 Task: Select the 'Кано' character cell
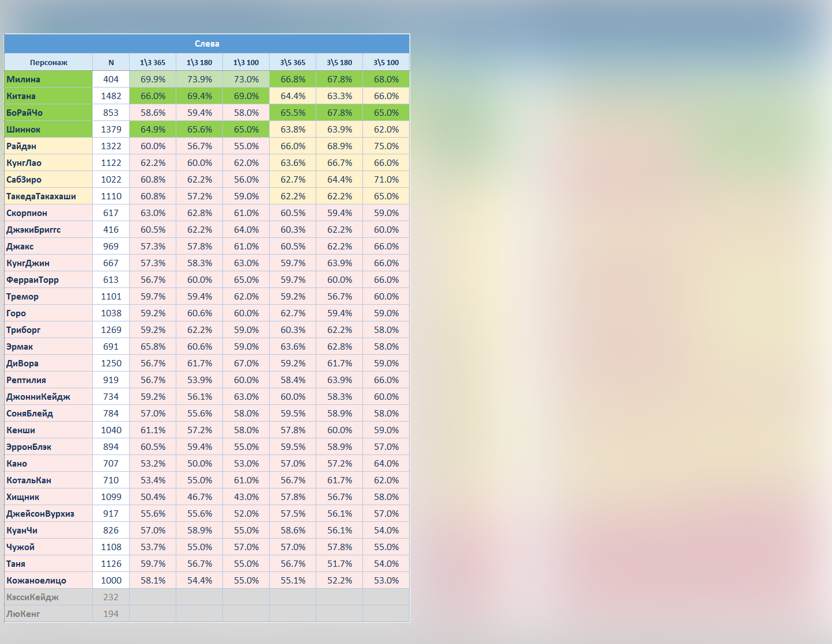pos(48,464)
